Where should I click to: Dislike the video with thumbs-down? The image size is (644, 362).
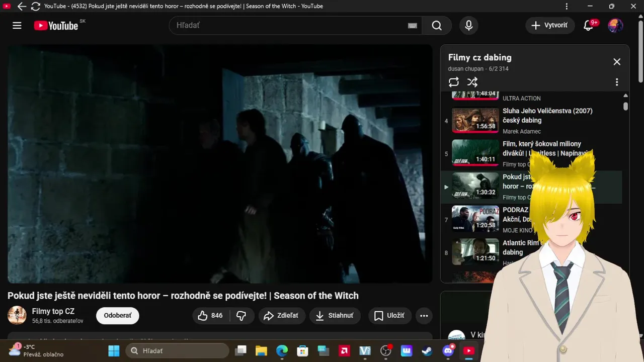tap(242, 316)
